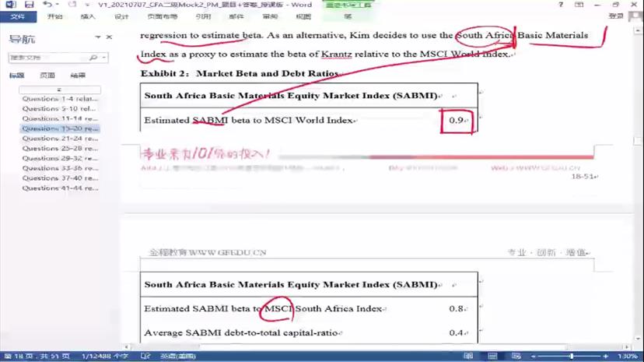
Task: Open navigation pane options dropdown arrow
Action: click(x=98, y=37)
